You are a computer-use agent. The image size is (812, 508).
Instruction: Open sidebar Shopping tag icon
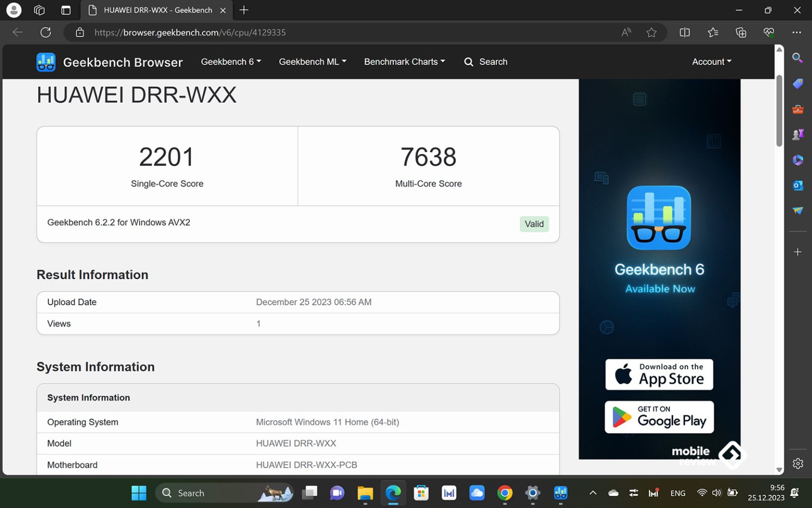pyautogui.click(x=798, y=84)
